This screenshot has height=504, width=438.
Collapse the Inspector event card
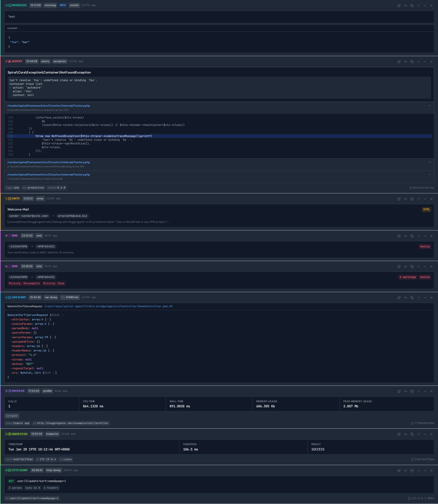point(425,434)
